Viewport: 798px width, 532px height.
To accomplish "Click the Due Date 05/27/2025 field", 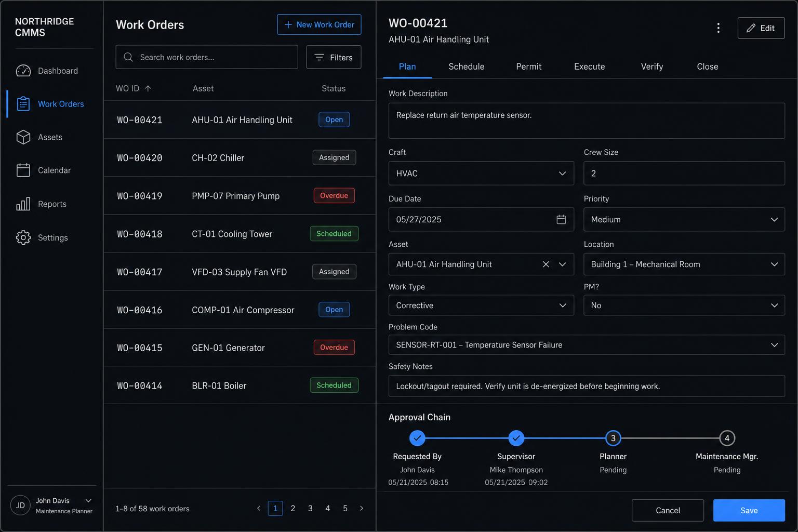I will click(x=481, y=220).
